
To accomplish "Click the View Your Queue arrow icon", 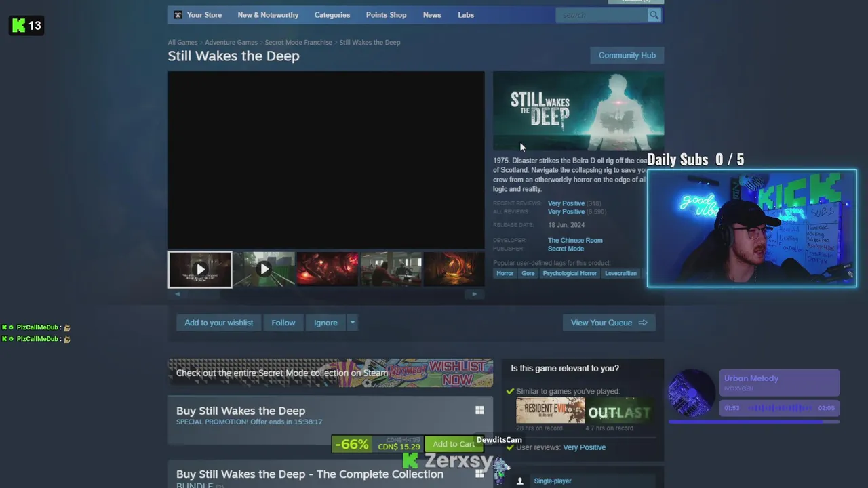I will pos(643,323).
